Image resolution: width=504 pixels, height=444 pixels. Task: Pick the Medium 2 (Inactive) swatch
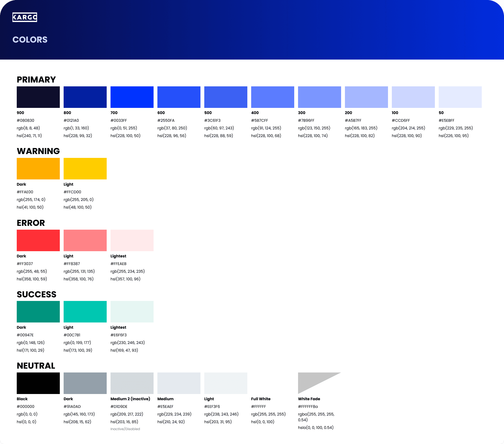pyautogui.click(x=132, y=383)
